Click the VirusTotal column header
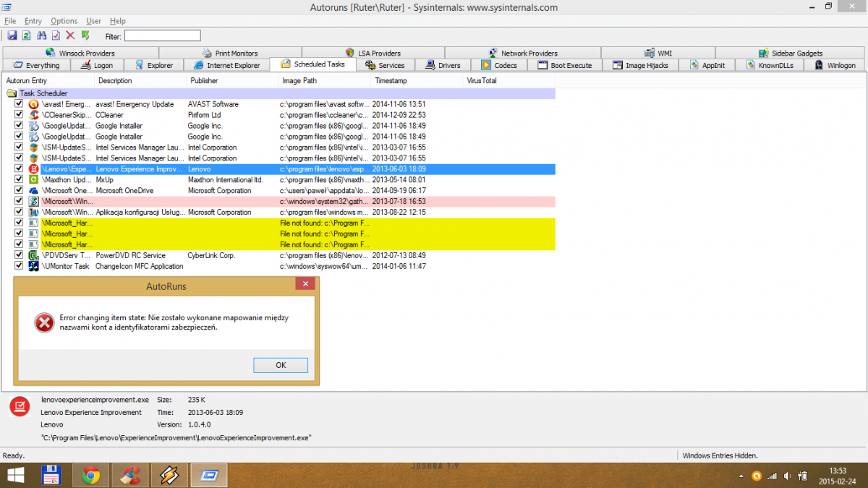Image resolution: width=868 pixels, height=488 pixels. click(509, 81)
